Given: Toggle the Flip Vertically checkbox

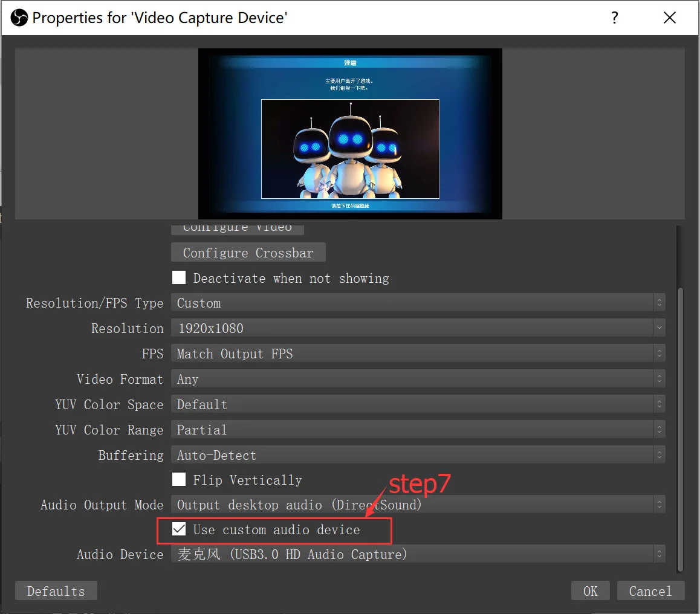Looking at the screenshot, I should pyautogui.click(x=179, y=479).
